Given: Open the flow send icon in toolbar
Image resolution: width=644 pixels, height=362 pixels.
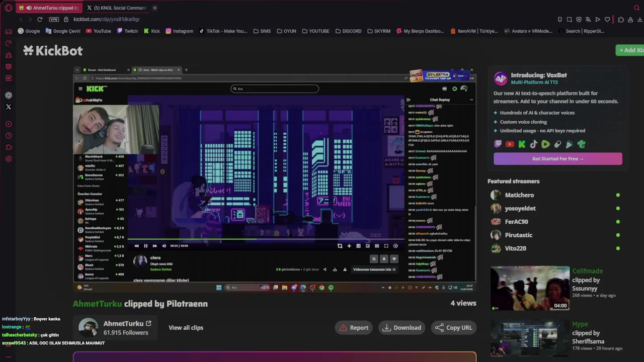Looking at the screenshot, I should (x=598, y=19).
